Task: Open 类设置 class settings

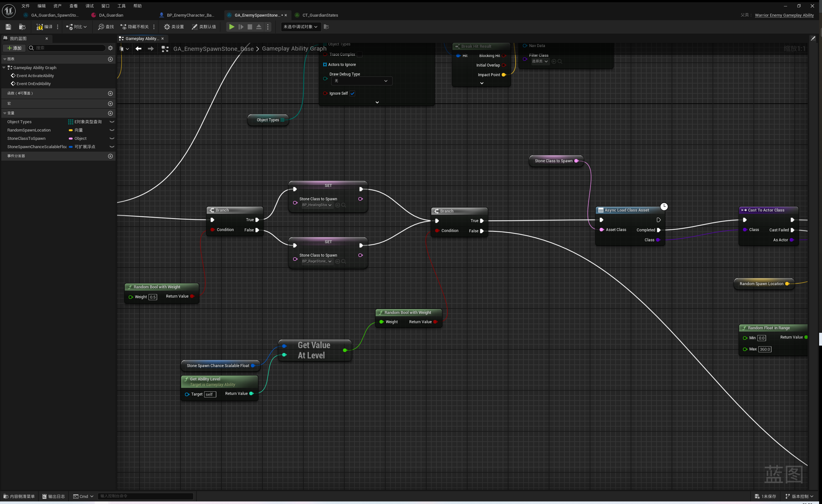Action: coord(174,27)
